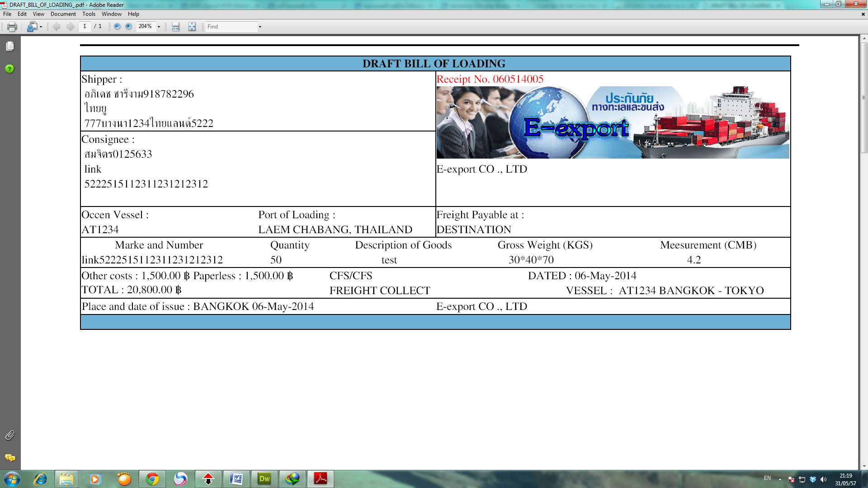Open the Comments panel icon
Screen dimensions: 868x488
click(x=10, y=458)
